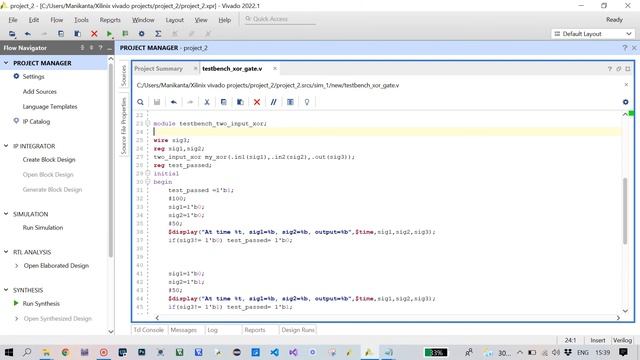
Task: Open the Design Runs tab
Action: (x=298, y=330)
